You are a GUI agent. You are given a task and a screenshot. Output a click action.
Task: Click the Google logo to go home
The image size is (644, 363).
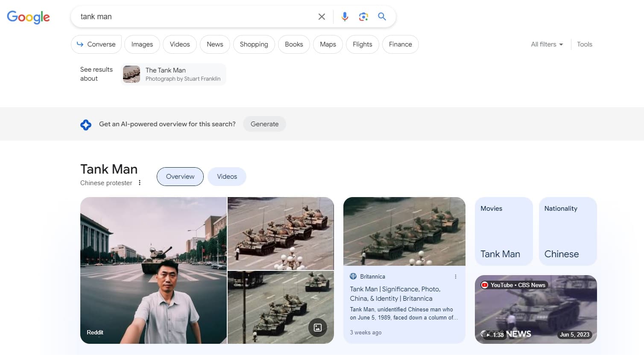28,17
